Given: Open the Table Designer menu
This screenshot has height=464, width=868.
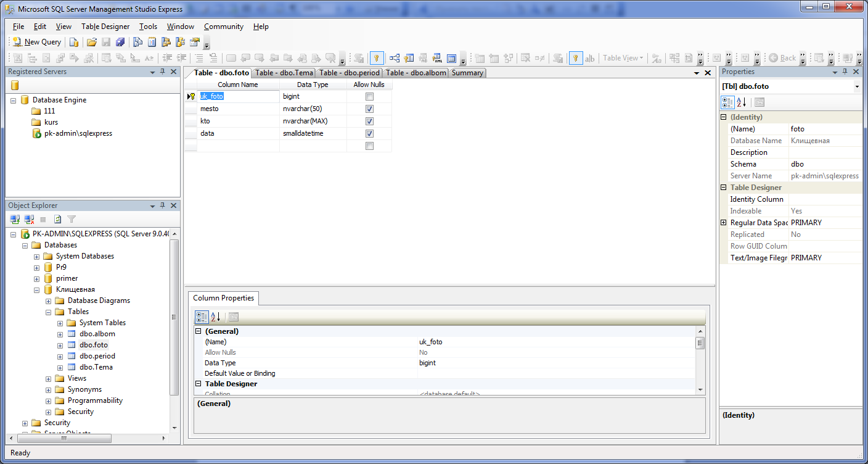Looking at the screenshot, I should coord(105,27).
